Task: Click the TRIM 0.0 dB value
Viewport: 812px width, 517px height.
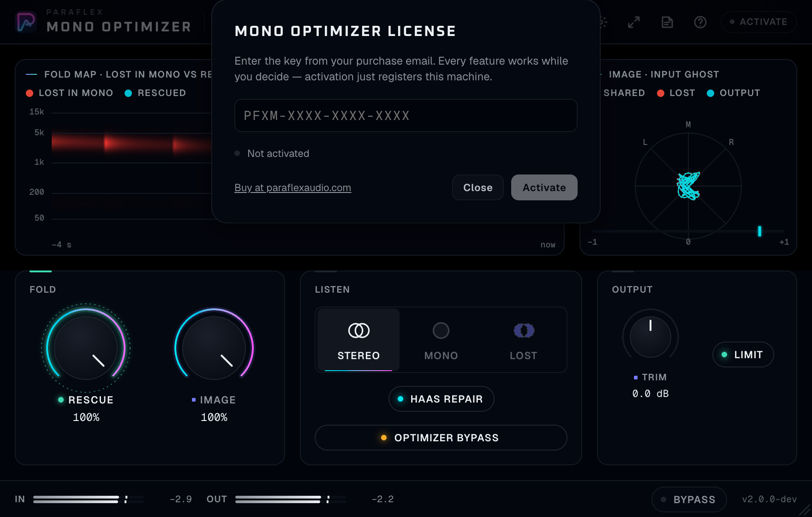Action: click(x=651, y=394)
